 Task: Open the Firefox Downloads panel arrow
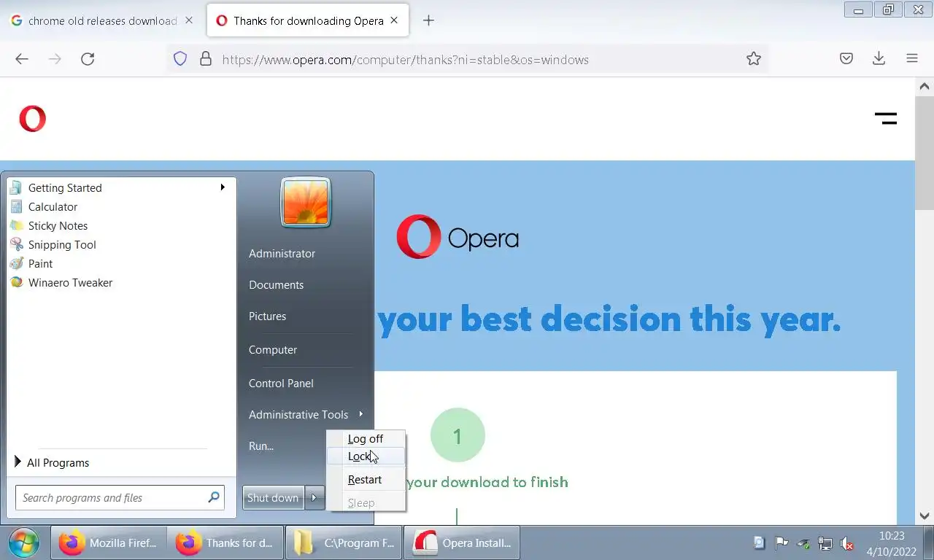[x=879, y=59]
